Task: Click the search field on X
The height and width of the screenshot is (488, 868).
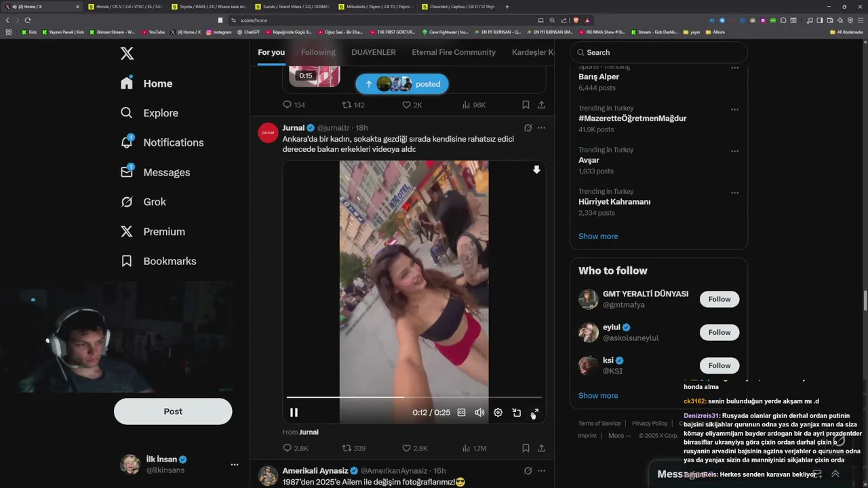Action: pos(658,52)
